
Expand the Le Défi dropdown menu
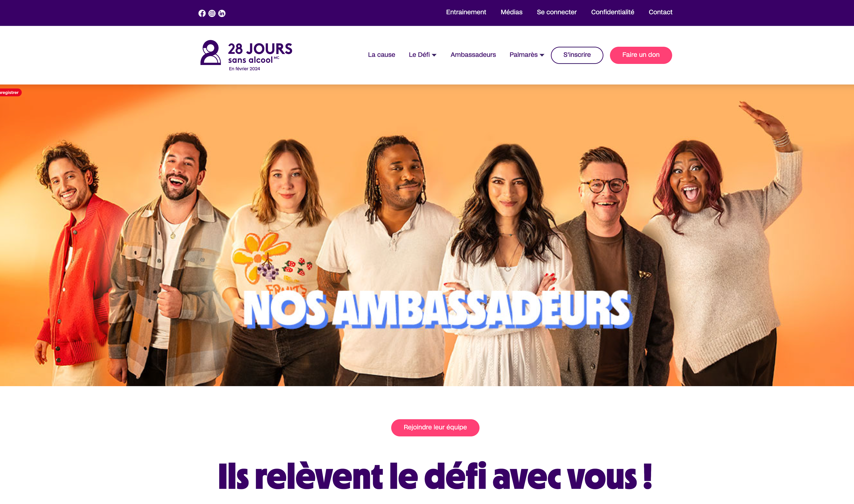[422, 55]
